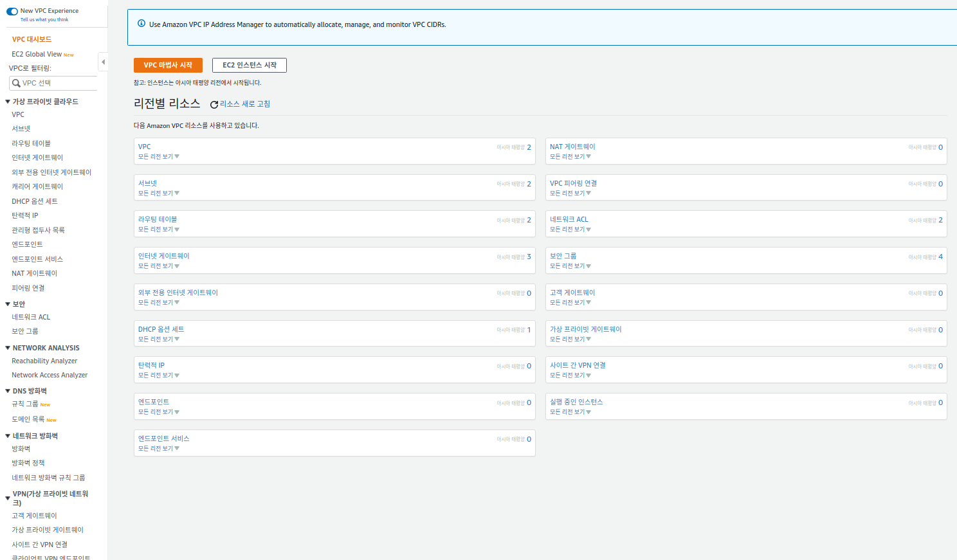Select 서브넷 in the sidebar

[x=21, y=129]
